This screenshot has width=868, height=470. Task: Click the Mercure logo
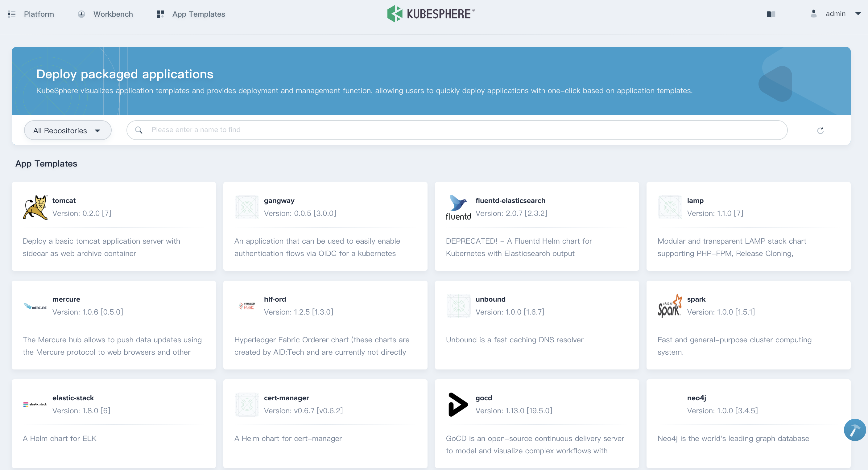click(35, 306)
